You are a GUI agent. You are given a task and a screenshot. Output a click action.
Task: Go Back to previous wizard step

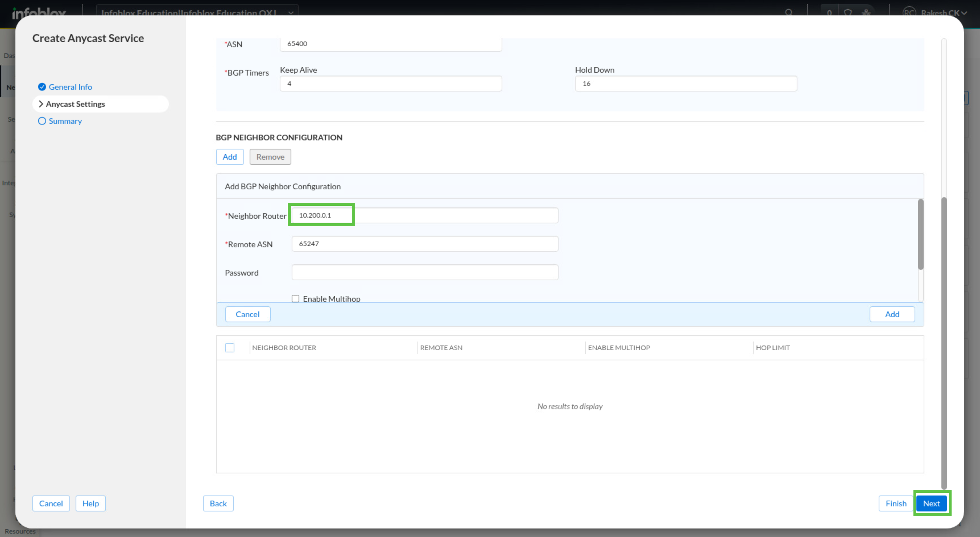(x=218, y=503)
